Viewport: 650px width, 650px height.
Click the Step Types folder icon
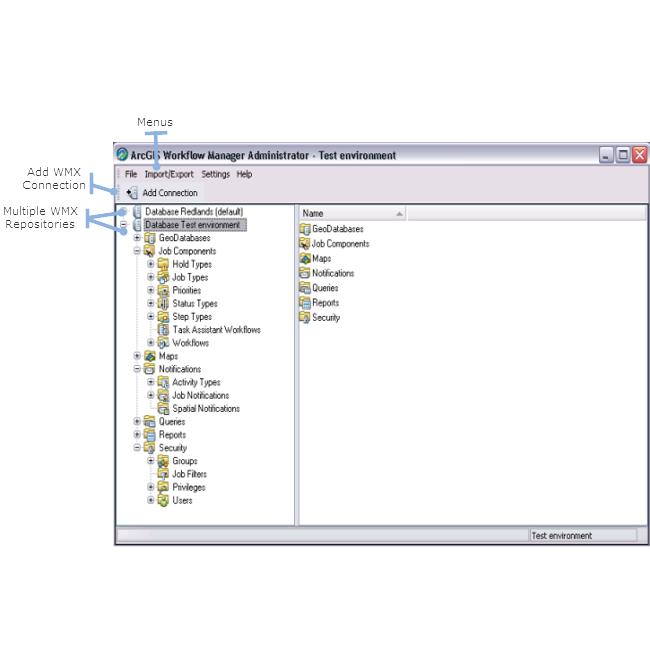pos(163,317)
